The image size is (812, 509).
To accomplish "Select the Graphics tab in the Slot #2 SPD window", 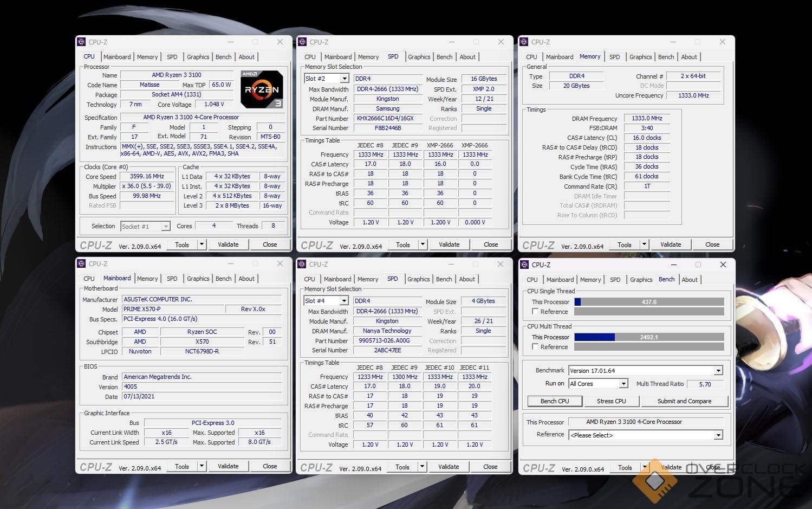I will click(x=419, y=57).
